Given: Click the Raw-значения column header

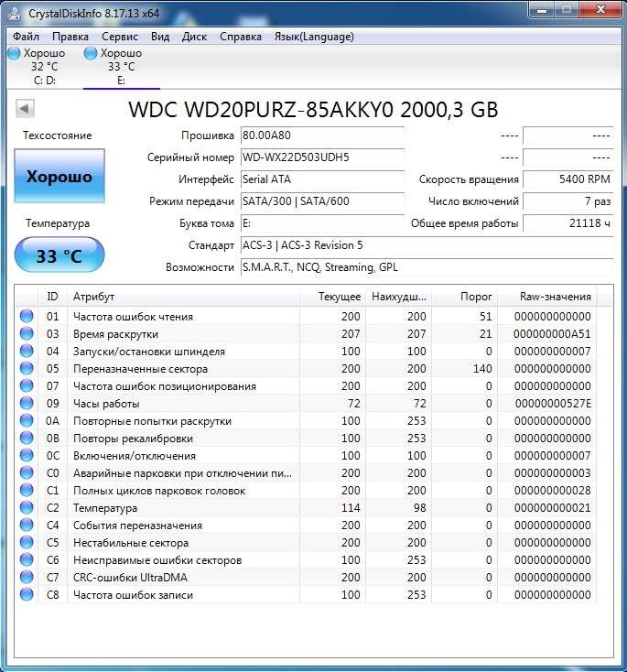Looking at the screenshot, I should click(x=556, y=297).
